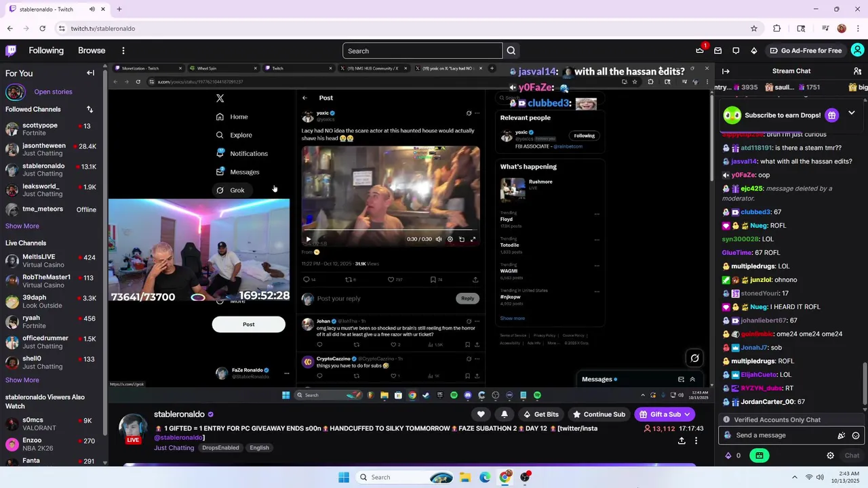868x488 pixels.
Task: Select jasontheween channel in sidebar
Action: pos(52,150)
